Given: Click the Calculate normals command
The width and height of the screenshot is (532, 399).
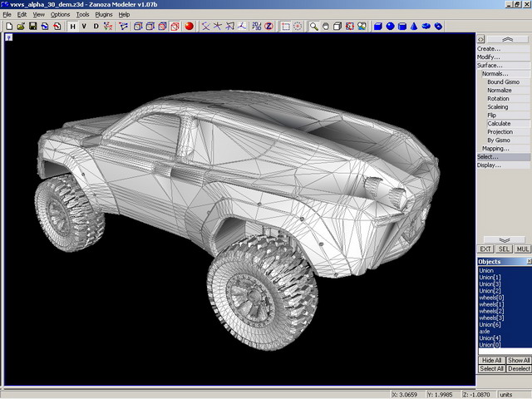Looking at the screenshot, I should 499,123.
